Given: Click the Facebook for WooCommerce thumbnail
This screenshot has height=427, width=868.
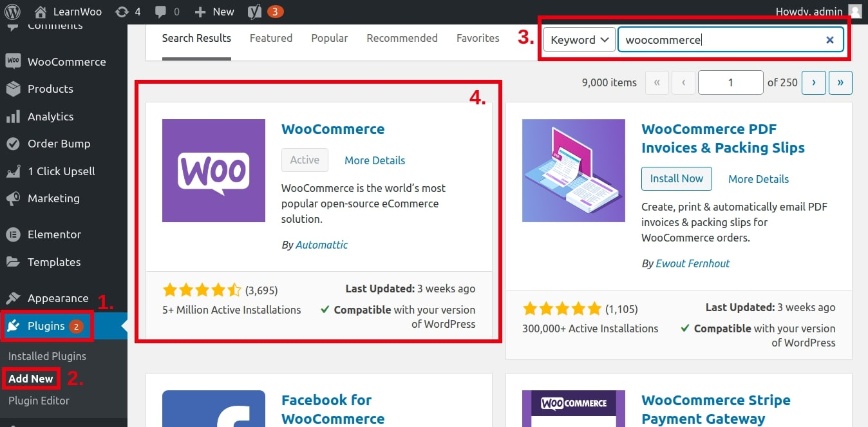Looking at the screenshot, I should click(214, 408).
